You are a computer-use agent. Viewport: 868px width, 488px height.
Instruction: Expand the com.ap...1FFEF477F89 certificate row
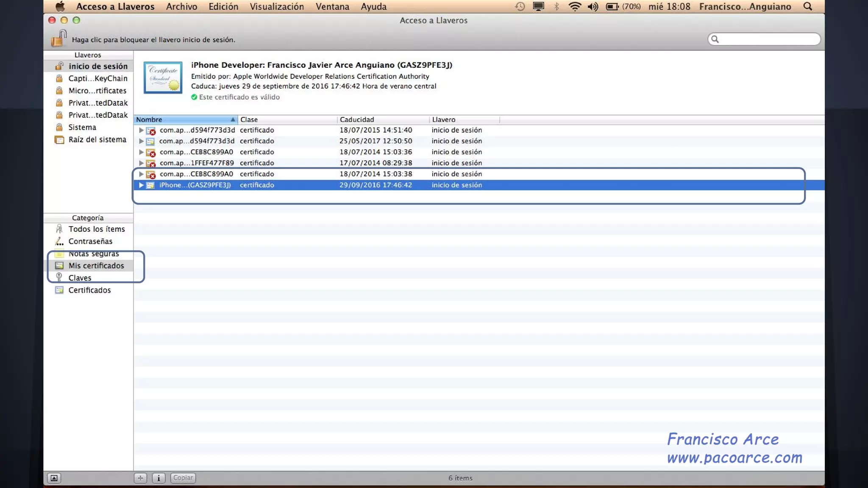141,163
